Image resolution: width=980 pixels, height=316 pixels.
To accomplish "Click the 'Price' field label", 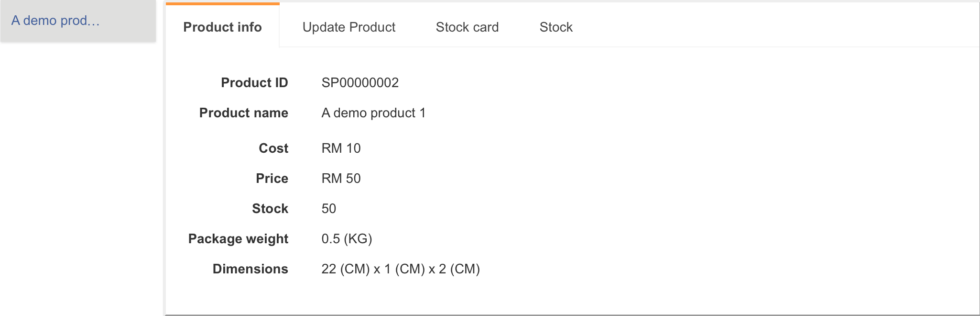I will 272,179.
